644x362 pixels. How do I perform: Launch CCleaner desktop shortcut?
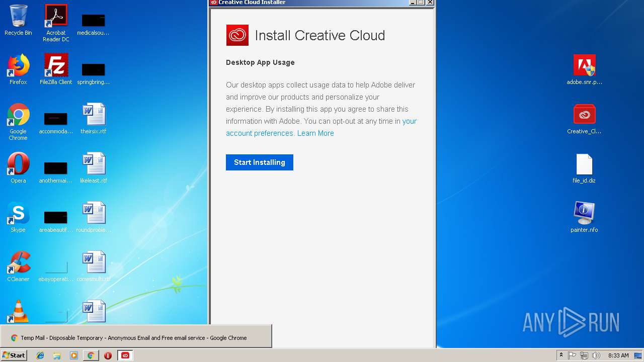click(18, 266)
